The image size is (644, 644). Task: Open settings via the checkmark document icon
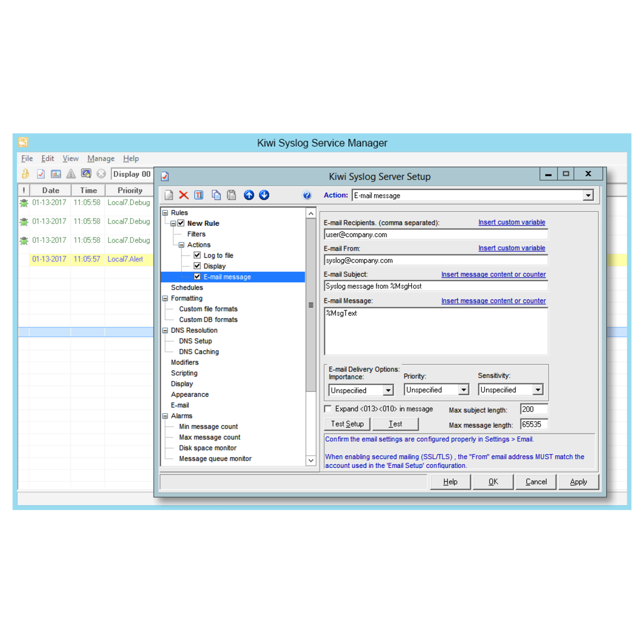(41, 174)
